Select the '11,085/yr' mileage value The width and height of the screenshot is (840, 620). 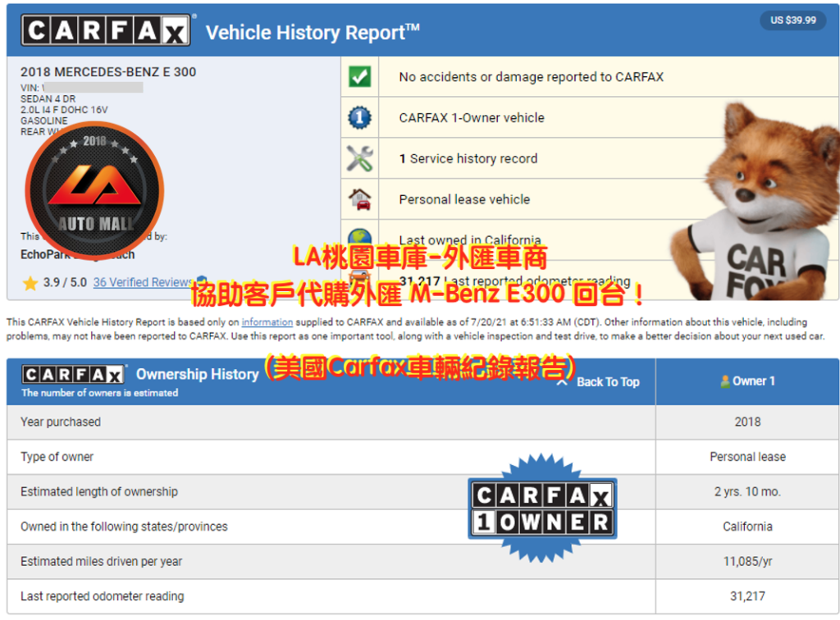point(747,561)
